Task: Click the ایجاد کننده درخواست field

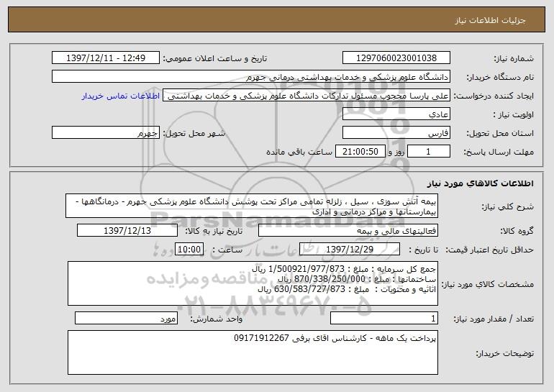Action: pyautogui.click(x=306, y=96)
